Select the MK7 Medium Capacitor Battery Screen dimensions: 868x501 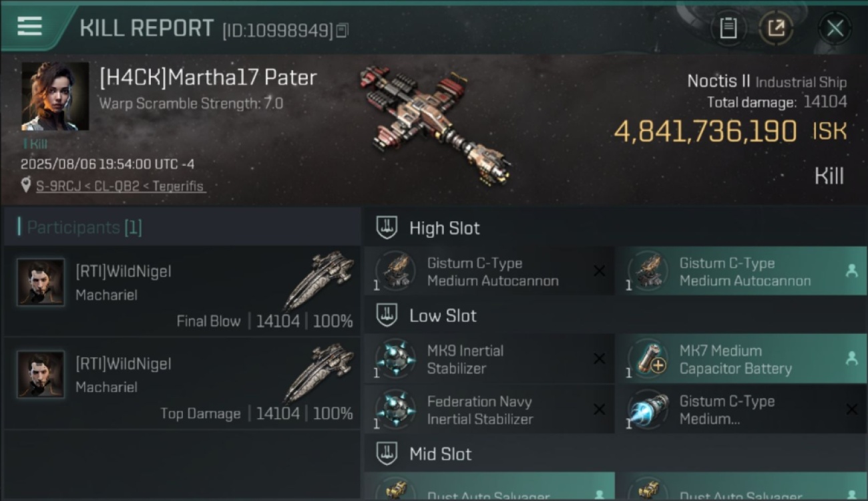[741, 359]
